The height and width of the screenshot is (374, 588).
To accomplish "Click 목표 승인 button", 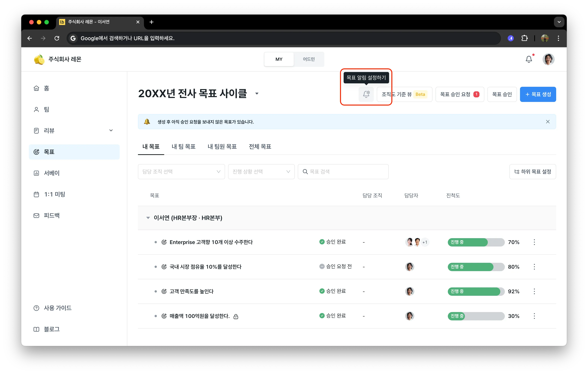I will (502, 94).
